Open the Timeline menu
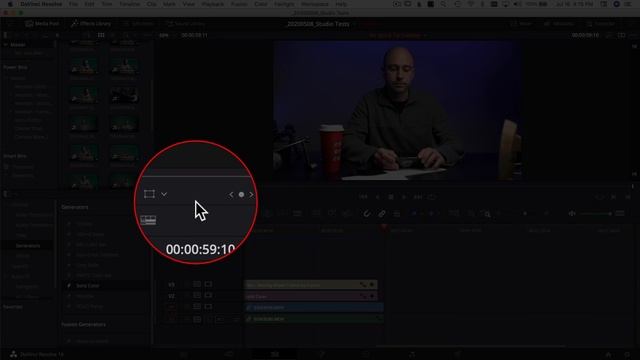The image size is (640, 360). tap(129, 4)
